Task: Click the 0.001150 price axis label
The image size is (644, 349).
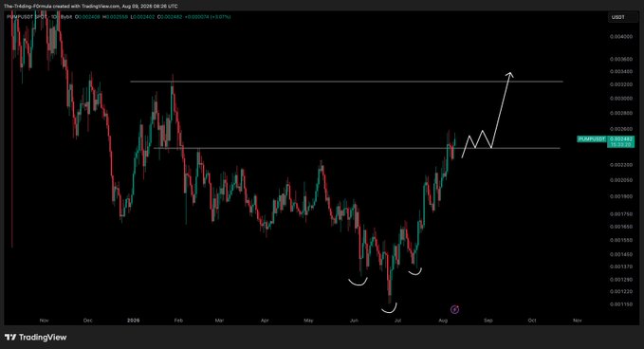Action: coord(621,304)
